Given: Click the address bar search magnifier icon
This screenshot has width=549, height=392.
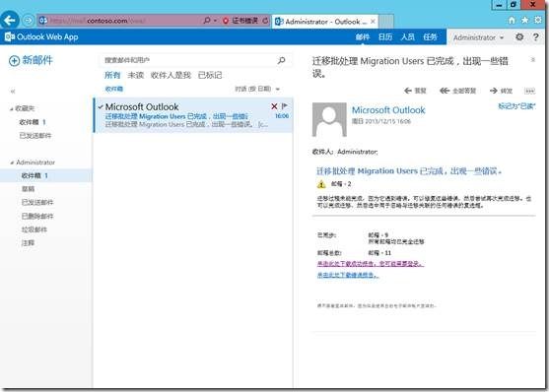Looking at the screenshot, I should point(207,21).
